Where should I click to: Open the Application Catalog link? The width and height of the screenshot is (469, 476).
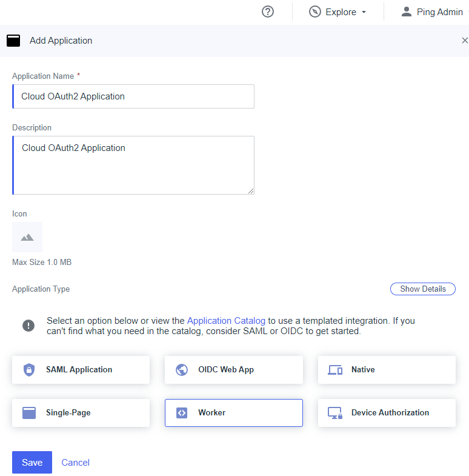(x=226, y=321)
